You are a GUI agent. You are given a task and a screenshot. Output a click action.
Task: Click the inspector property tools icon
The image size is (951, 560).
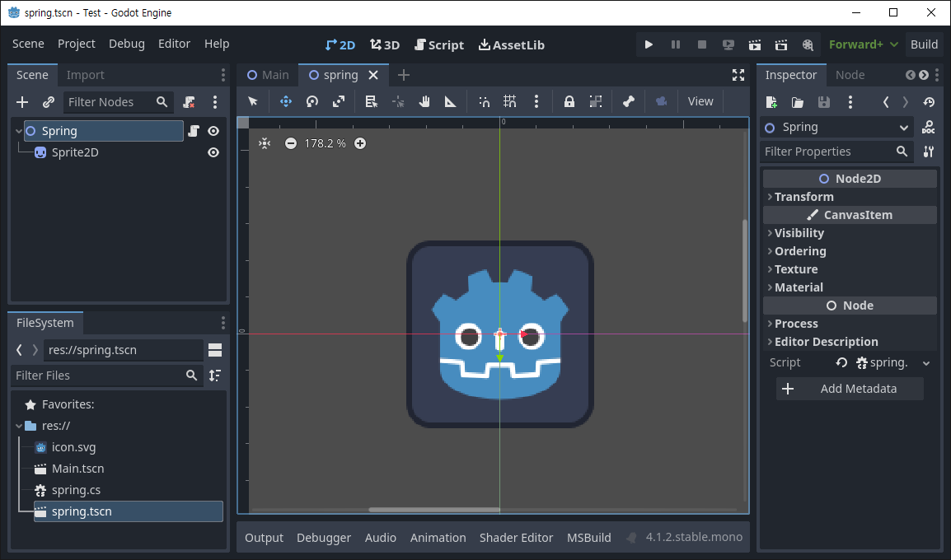929,152
